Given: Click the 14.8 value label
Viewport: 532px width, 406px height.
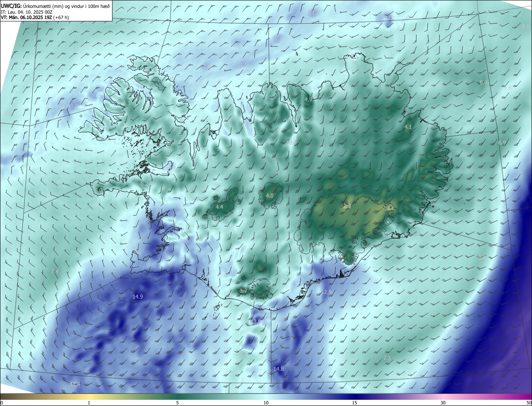Looking at the screenshot, I should (278, 369).
